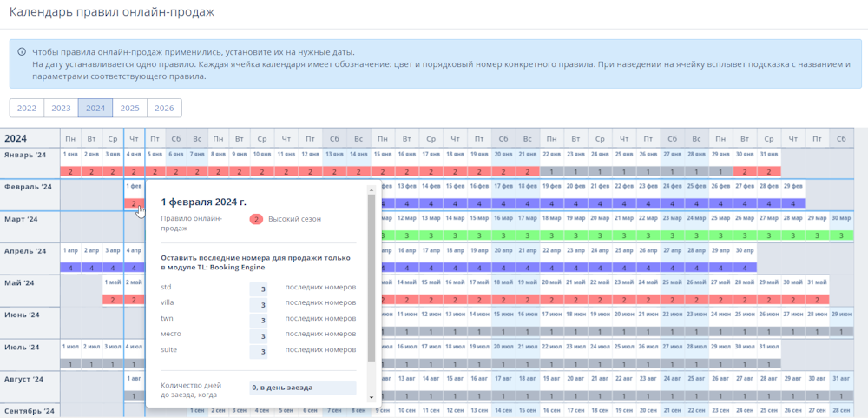
Task: Open the days before arrival dropdown
Action: 303,388
